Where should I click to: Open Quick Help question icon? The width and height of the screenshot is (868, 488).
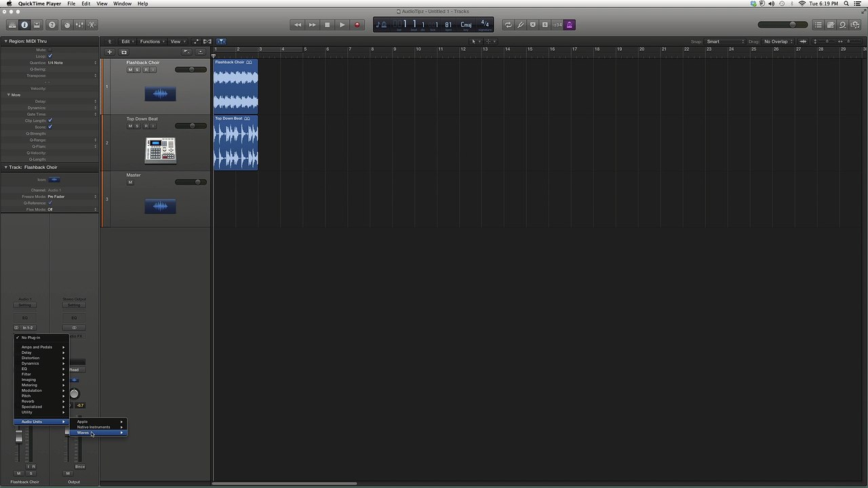click(52, 25)
